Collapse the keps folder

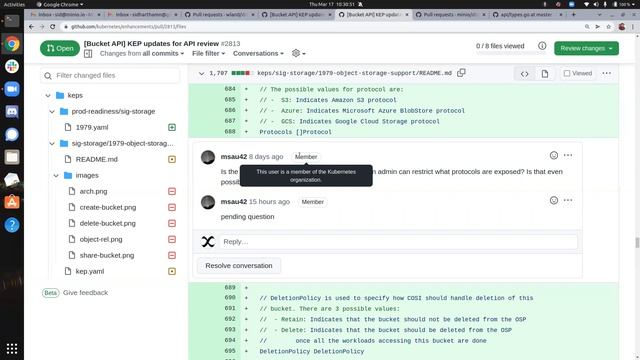coord(48,95)
